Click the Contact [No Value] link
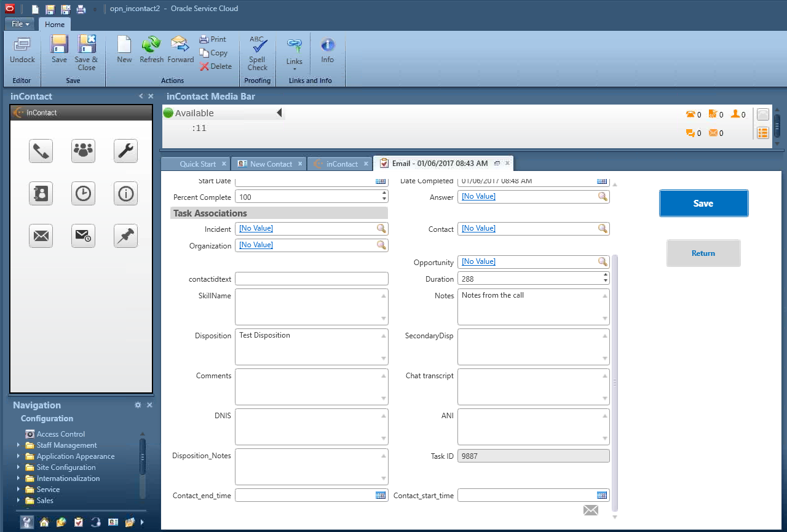Viewport: 787px width, 532px height. pos(478,228)
